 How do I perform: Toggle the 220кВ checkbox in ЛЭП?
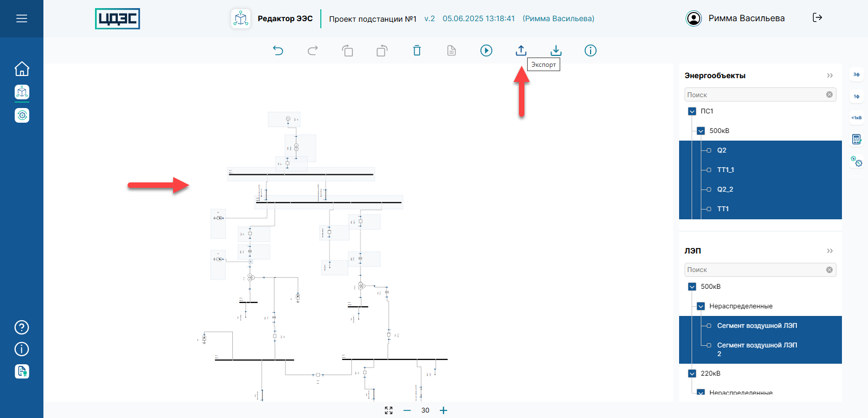point(692,373)
